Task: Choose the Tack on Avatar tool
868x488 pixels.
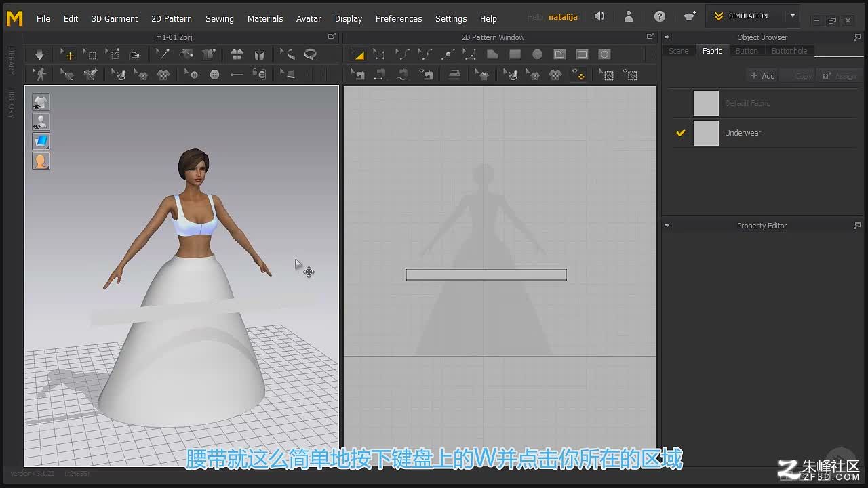Action: pos(185,55)
